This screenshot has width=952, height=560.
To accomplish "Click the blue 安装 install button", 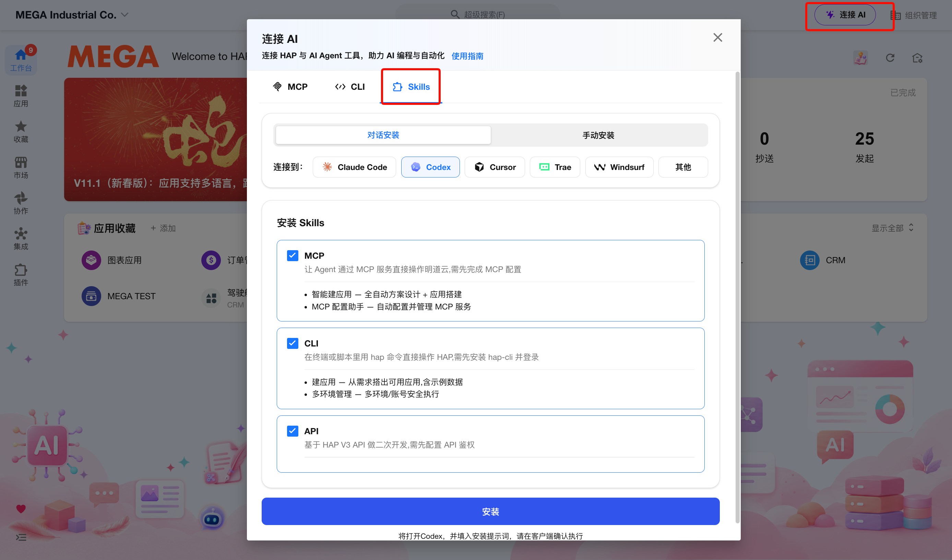I will 490,511.
